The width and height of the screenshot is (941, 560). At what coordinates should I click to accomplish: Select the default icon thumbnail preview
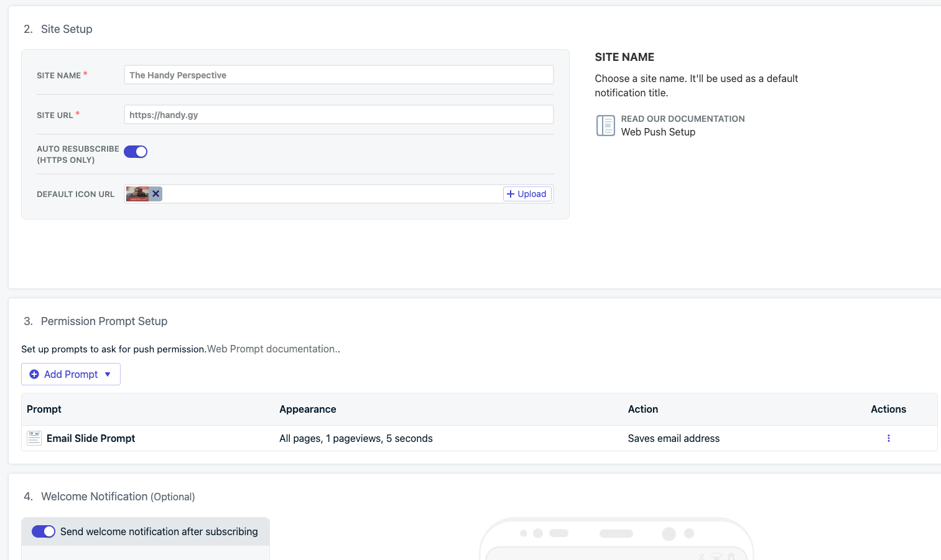pos(137,194)
